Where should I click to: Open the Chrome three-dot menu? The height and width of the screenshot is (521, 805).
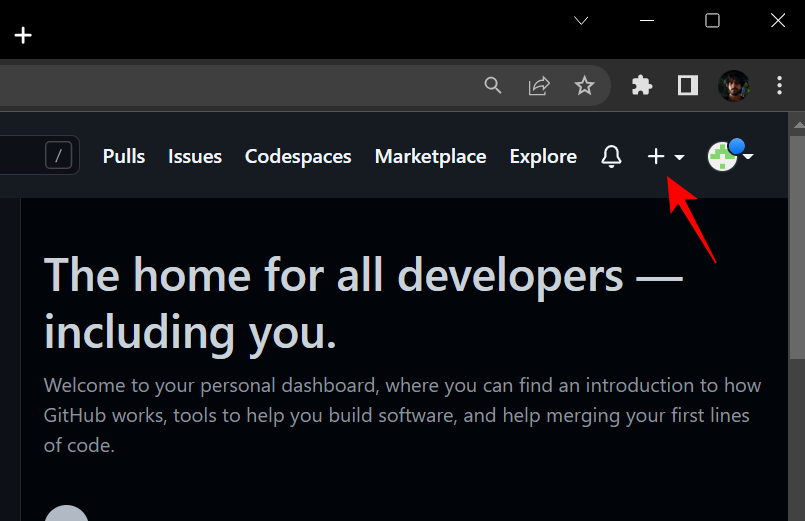click(779, 85)
